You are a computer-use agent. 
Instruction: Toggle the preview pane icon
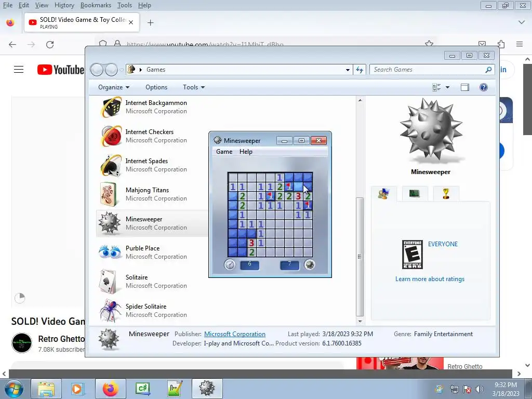[x=465, y=87]
